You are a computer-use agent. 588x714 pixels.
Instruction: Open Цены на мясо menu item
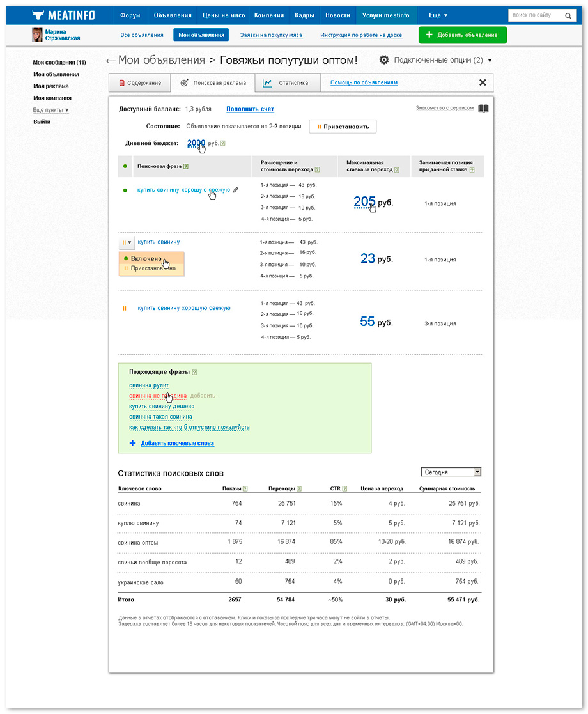pyautogui.click(x=224, y=15)
